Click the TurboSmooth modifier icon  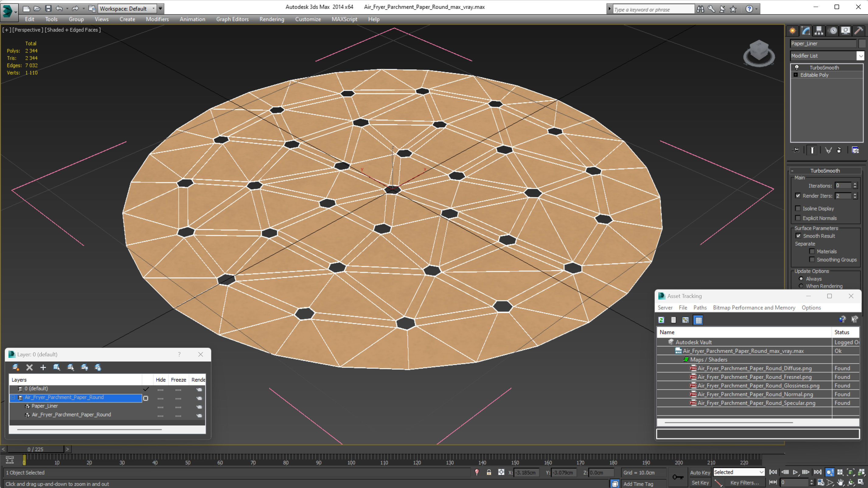coord(797,67)
